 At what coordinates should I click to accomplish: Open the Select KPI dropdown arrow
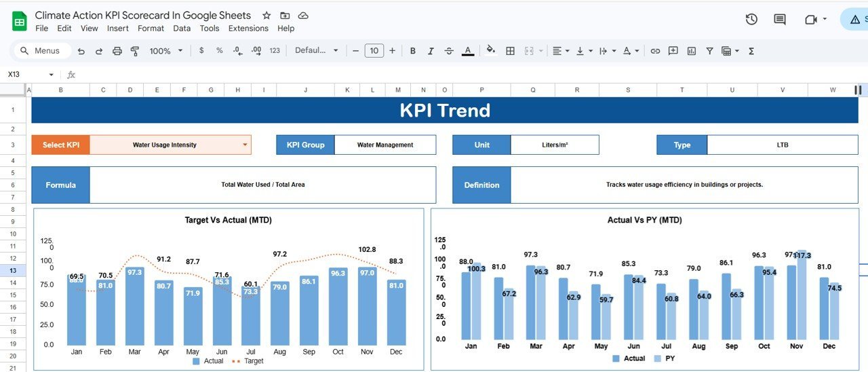click(245, 145)
